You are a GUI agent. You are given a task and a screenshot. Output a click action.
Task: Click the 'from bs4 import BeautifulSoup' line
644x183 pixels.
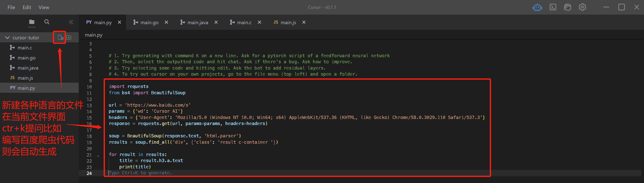click(x=147, y=93)
